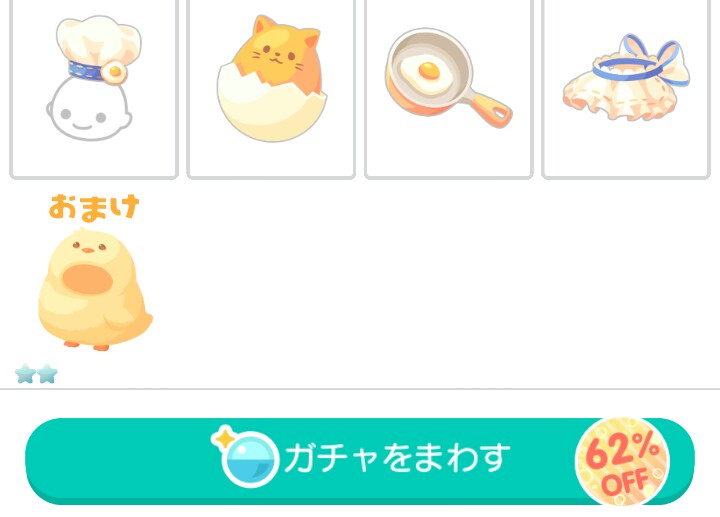Tap the ガチャをまわす button text
720x517 pixels.
(x=397, y=458)
